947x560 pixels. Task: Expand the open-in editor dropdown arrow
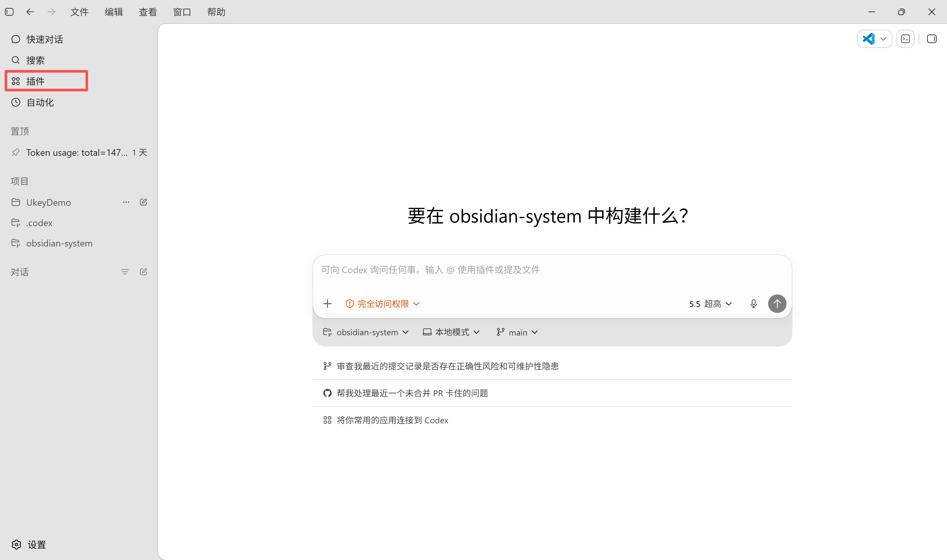pyautogui.click(x=883, y=39)
